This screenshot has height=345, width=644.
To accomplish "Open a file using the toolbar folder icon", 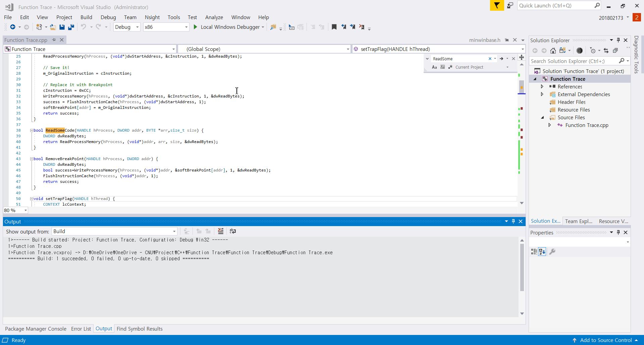I will pos(53,27).
